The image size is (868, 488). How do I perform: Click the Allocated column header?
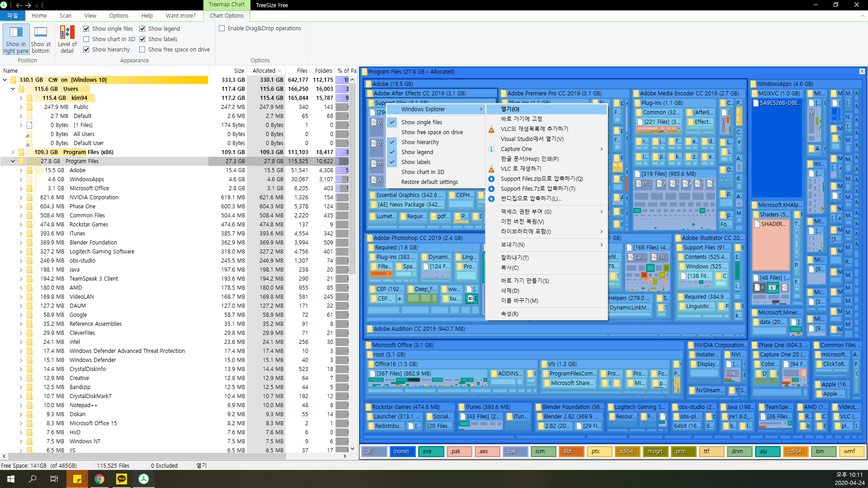click(264, 71)
